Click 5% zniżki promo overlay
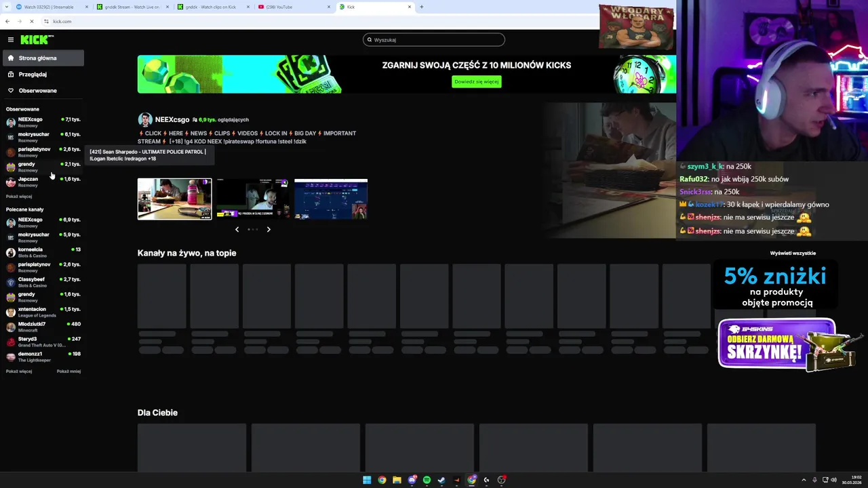Image resolution: width=868 pixels, height=488 pixels. [x=776, y=286]
